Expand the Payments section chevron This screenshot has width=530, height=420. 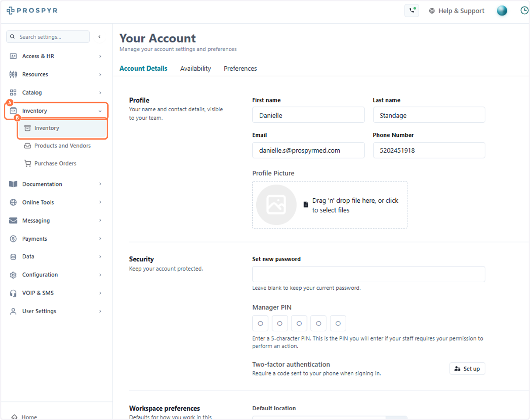click(100, 238)
